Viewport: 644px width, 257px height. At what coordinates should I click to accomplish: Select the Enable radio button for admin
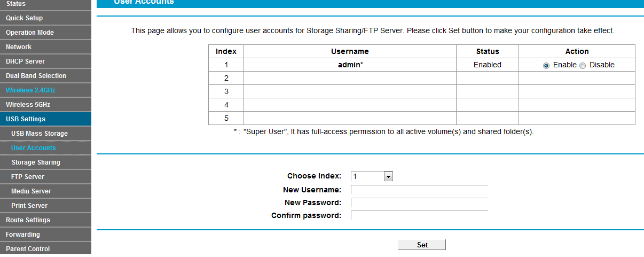click(546, 65)
